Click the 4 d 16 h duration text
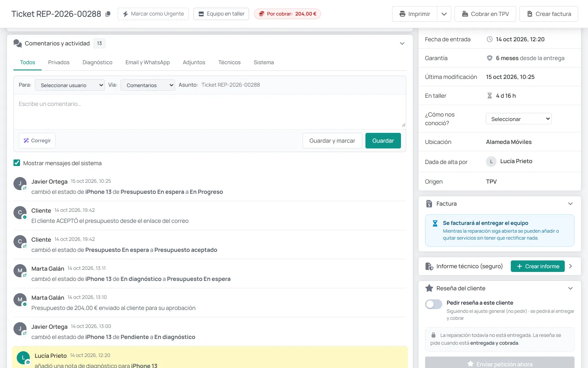The image size is (588, 368). [x=506, y=96]
